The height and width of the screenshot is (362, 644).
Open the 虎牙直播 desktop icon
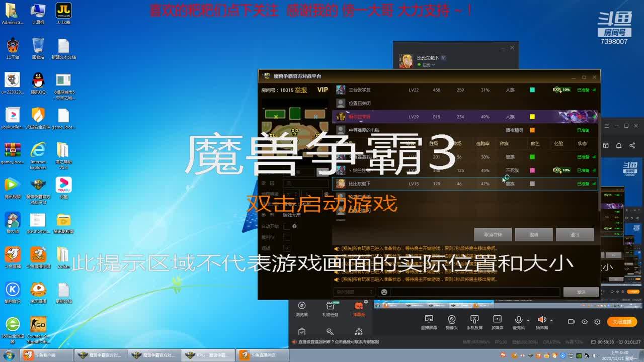tap(38, 292)
